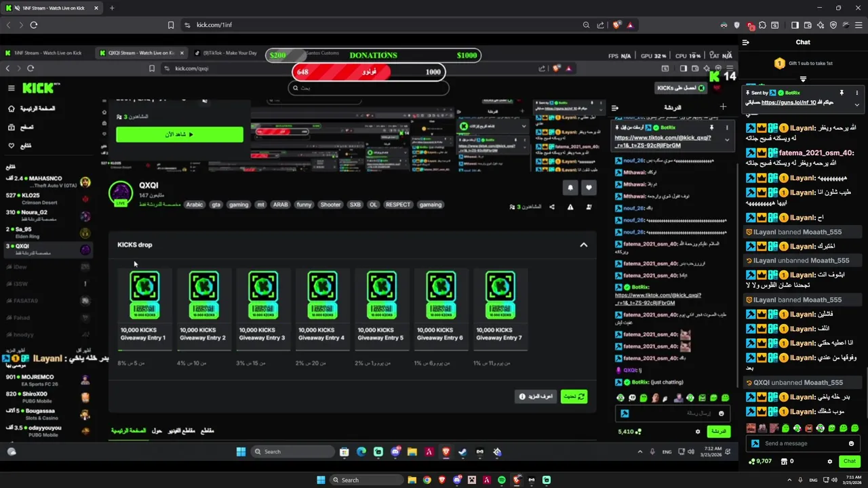Image resolution: width=868 pixels, height=488 pixels.
Task: Open the Windows Start button on outer taskbar
Action: pyautogui.click(x=321, y=480)
